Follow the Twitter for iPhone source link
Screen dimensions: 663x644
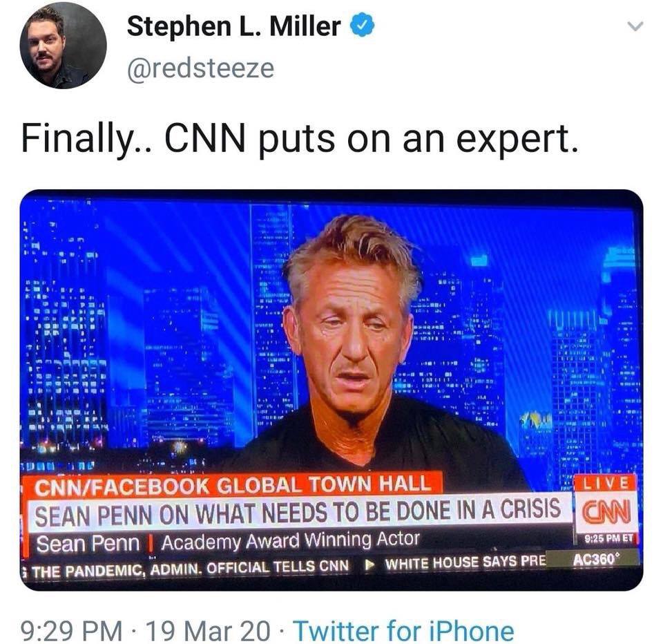[404, 630]
